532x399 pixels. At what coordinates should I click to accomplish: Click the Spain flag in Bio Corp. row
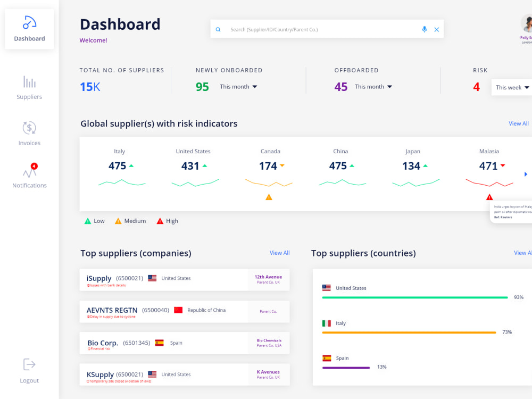coord(159,343)
